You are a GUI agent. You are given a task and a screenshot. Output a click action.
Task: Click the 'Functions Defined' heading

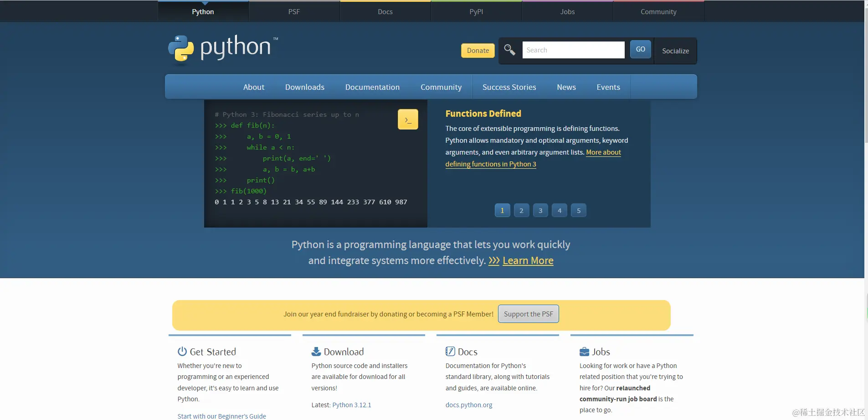coord(483,114)
